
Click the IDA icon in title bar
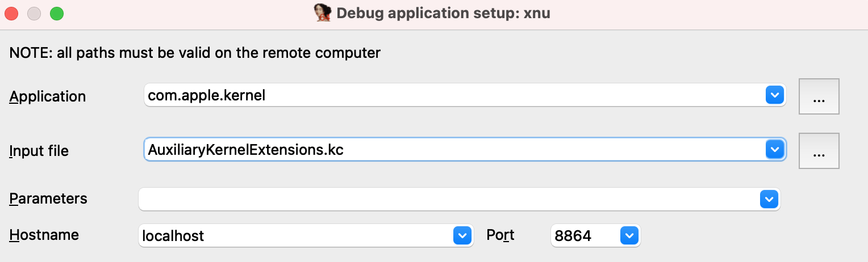(323, 12)
